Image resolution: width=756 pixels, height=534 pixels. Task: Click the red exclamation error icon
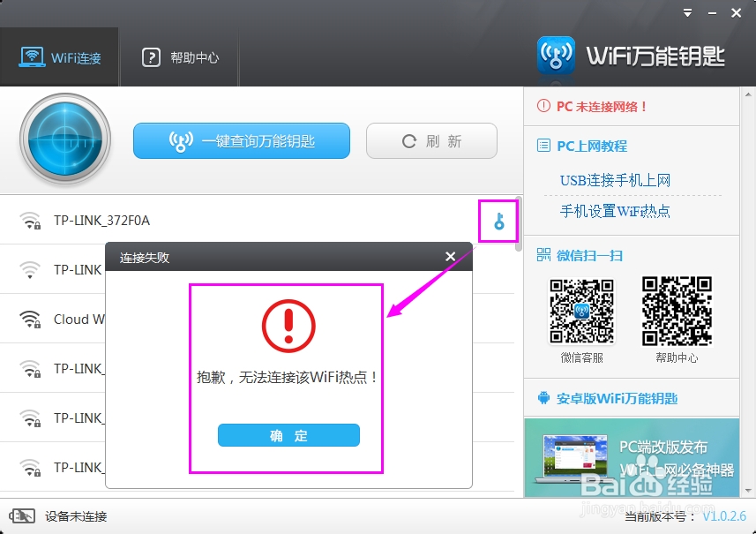288,326
